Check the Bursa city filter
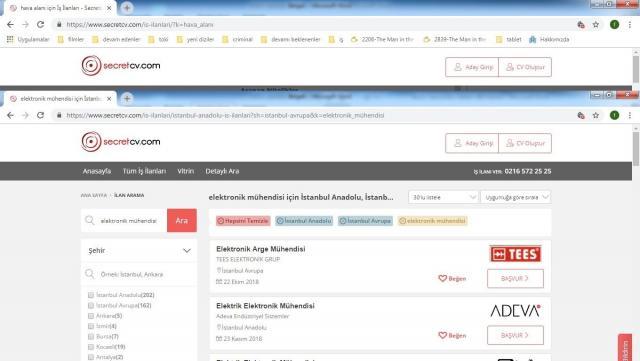Image resolution: width=640 pixels, height=361 pixels. click(x=91, y=336)
